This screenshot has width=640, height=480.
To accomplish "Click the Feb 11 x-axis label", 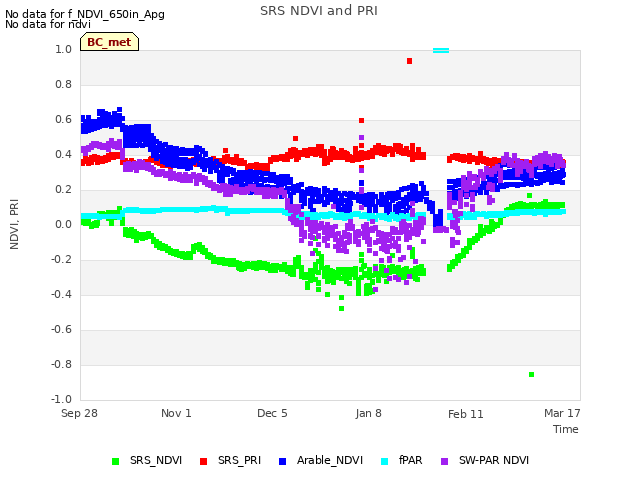I will (x=466, y=414).
